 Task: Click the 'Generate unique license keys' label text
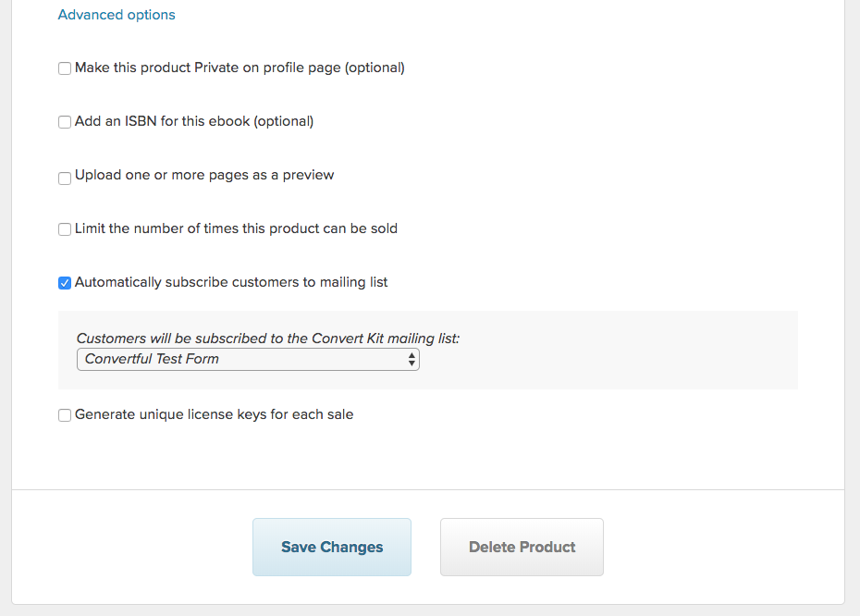[214, 414]
